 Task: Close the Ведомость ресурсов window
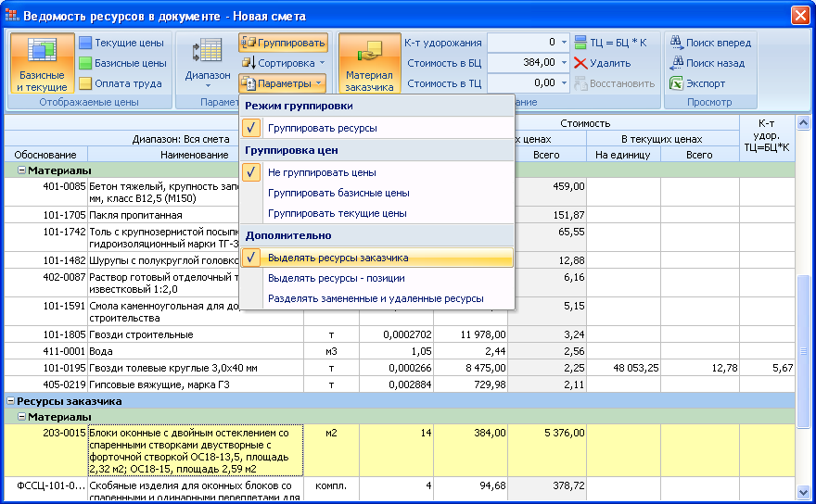(x=800, y=15)
